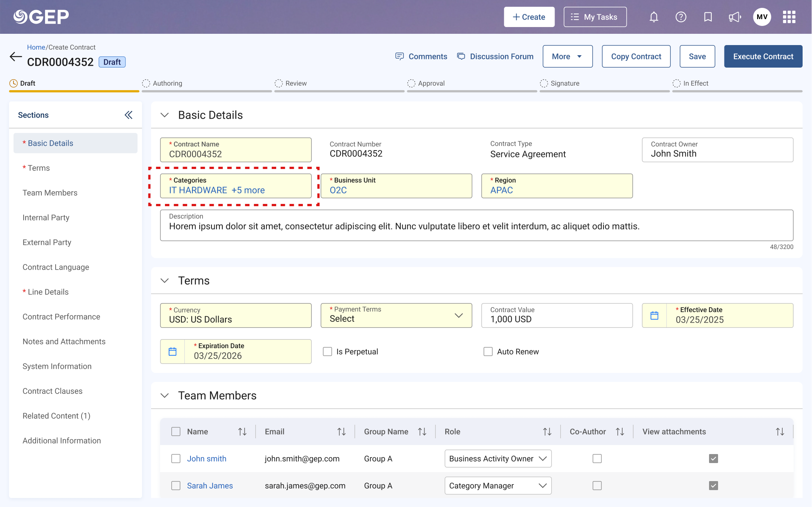Viewport: 812px width, 507px height.
Task: Click the announcements megaphone icon
Action: click(x=735, y=17)
